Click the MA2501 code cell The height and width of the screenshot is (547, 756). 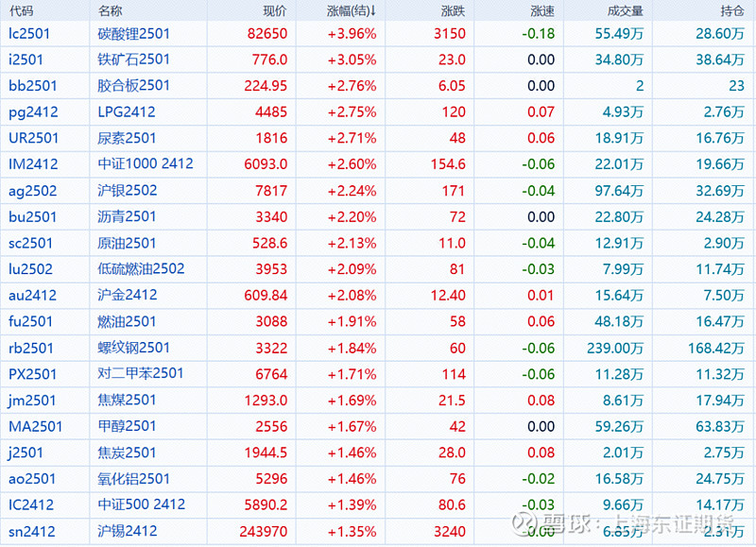click(x=36, y=426)
